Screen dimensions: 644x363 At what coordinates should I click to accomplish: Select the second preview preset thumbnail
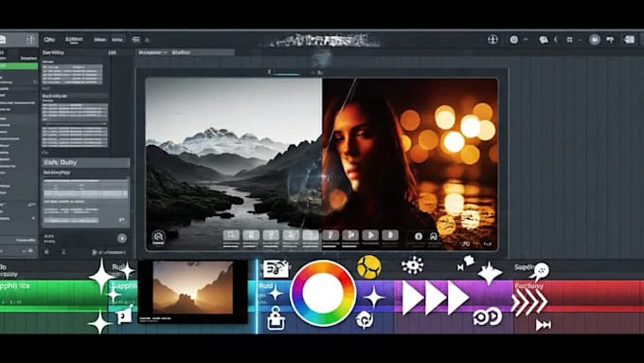click(251, 235)
